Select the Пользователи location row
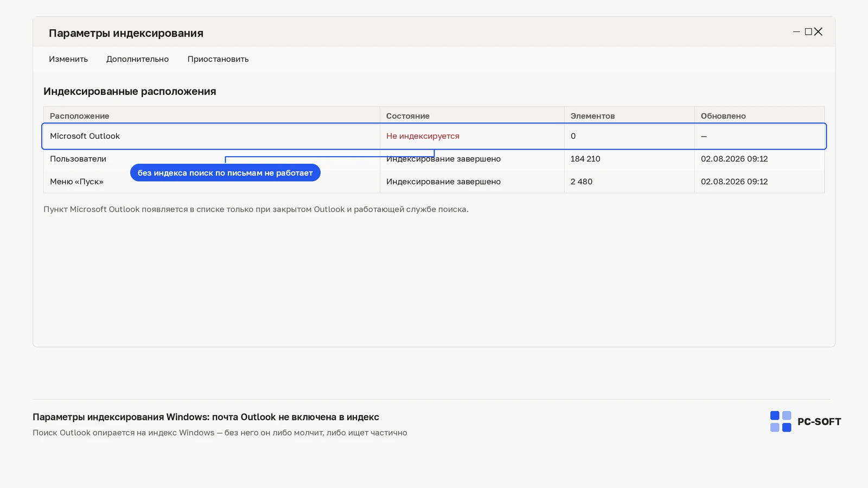 point(434,159)
